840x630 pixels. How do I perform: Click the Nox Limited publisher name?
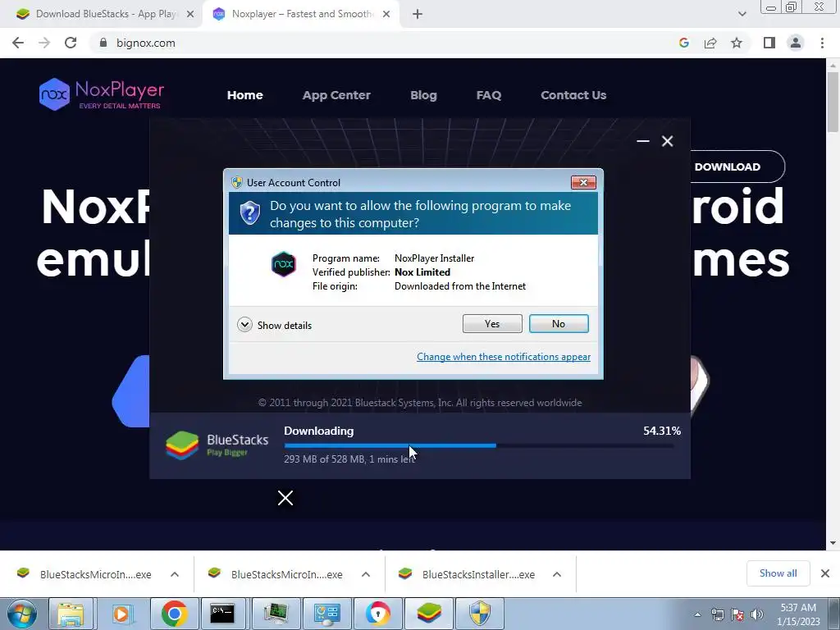[422, 272]
